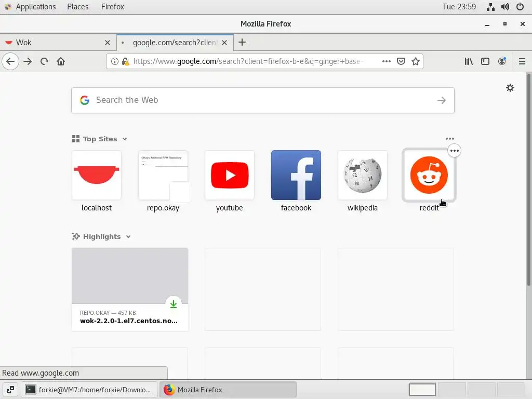The width and height of the screenshot is (532, 399).
Task: Click the insecure connection padlock icon
Action: 125,61
